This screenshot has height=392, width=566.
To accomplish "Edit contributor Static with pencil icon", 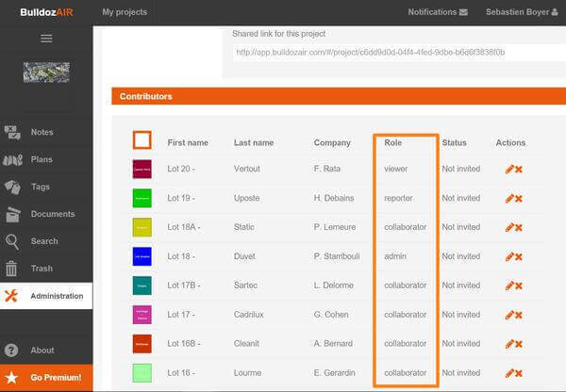I will coord(509,227).
